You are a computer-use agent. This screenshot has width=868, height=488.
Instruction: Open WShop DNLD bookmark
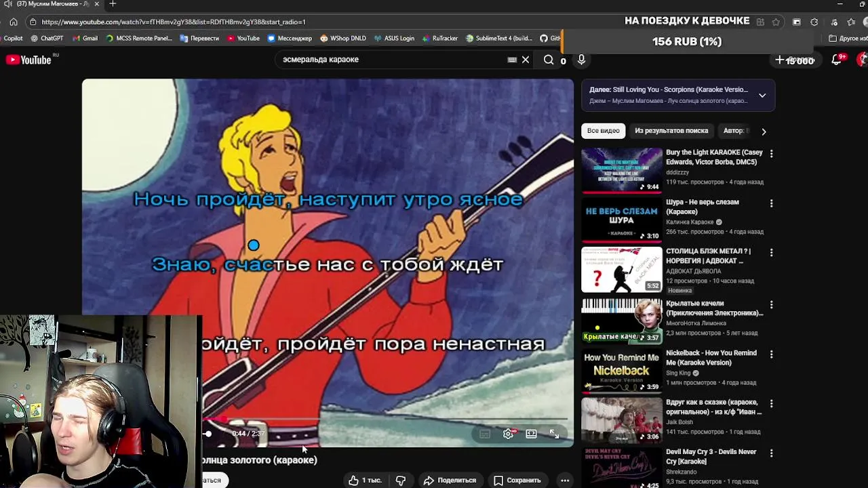click(342, 39)
